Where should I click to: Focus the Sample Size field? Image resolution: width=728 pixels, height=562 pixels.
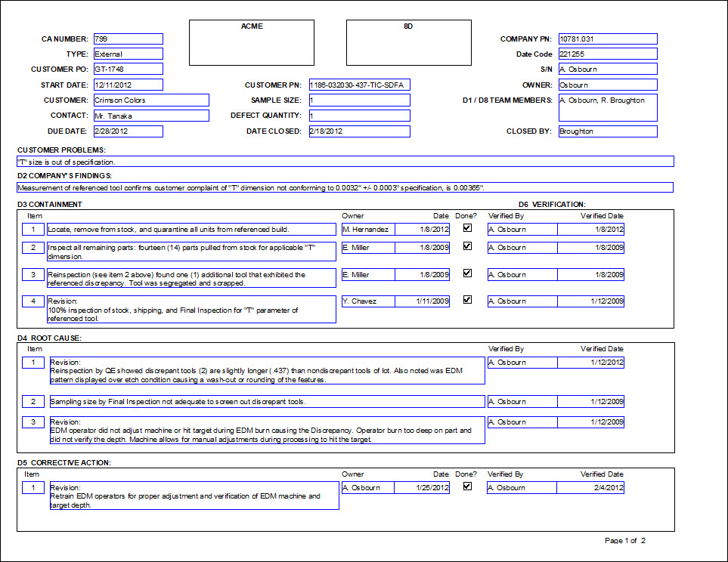(358, 100)
